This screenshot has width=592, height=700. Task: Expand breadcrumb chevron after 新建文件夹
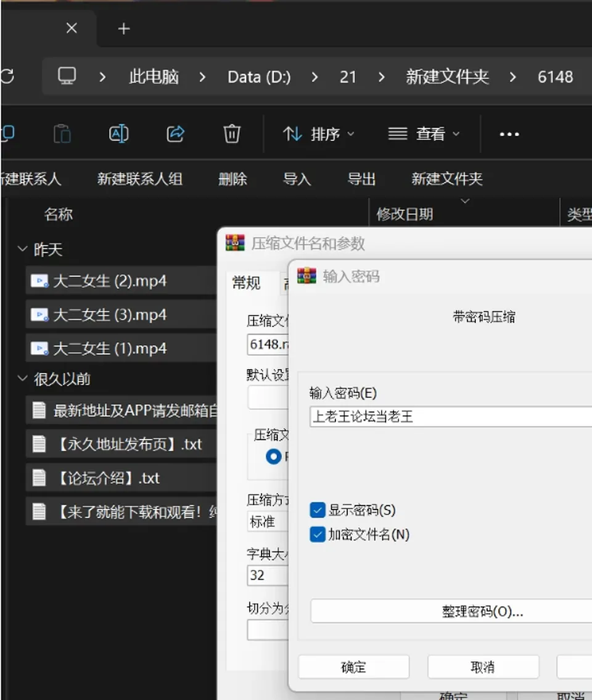click(512, 77)
